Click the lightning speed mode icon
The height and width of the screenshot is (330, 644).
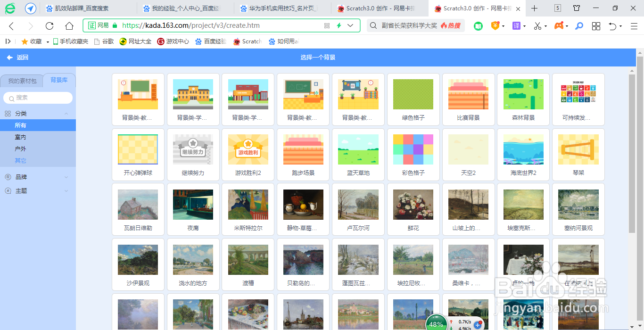[339, 25]
